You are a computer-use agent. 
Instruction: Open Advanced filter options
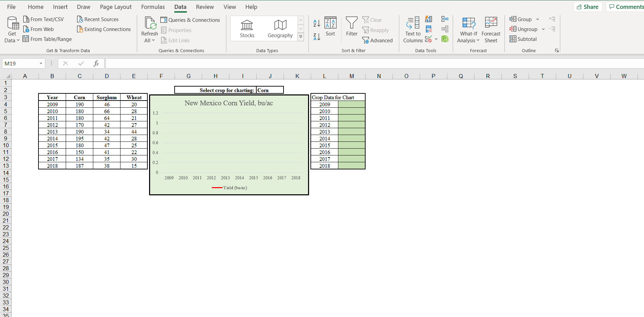[377, 41]
